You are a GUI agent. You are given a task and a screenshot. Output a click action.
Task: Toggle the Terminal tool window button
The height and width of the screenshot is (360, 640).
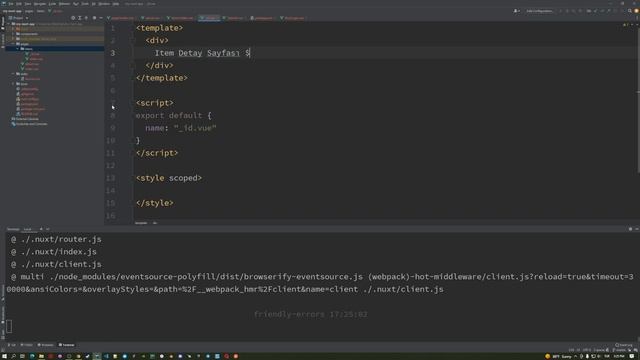click(x=67, y=345)
